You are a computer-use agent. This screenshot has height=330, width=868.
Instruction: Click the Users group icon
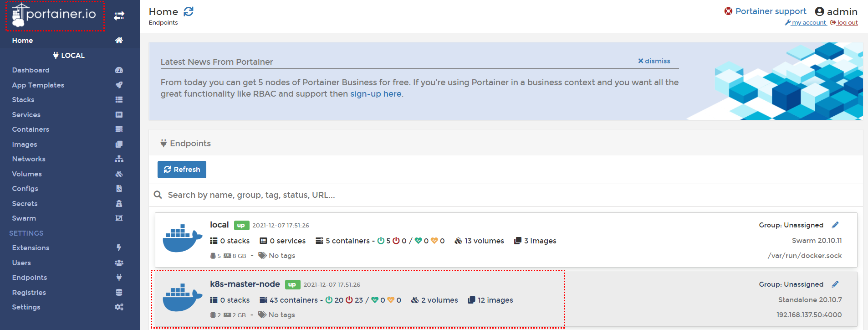[119, 263]
